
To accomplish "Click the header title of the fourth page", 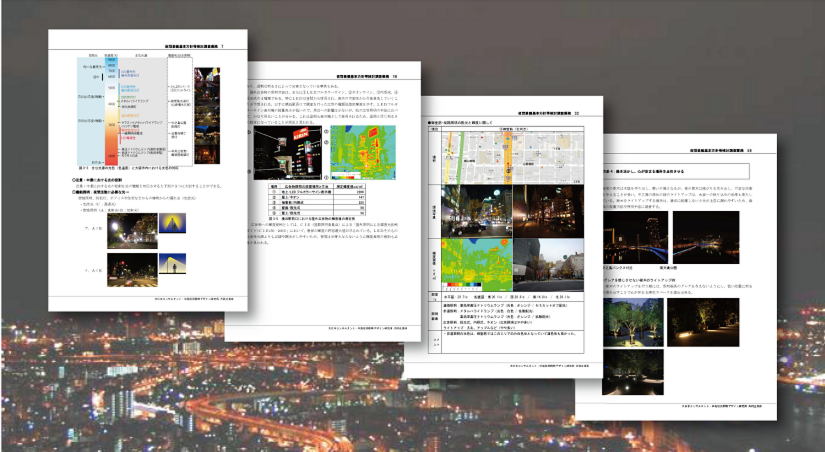I will pyautogui.click(x=717, y=147).
